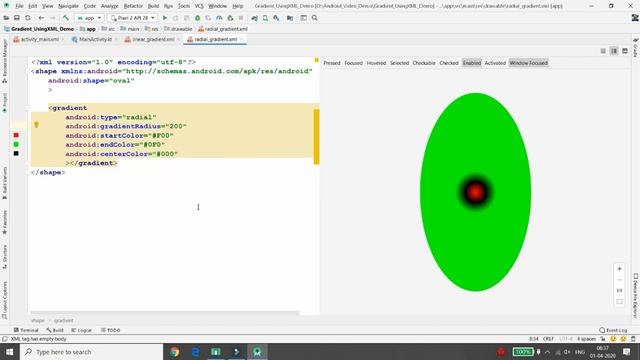Click the Search Everywhere magnifier icon
Screen dimensions: 640x360
pos(315,18)
